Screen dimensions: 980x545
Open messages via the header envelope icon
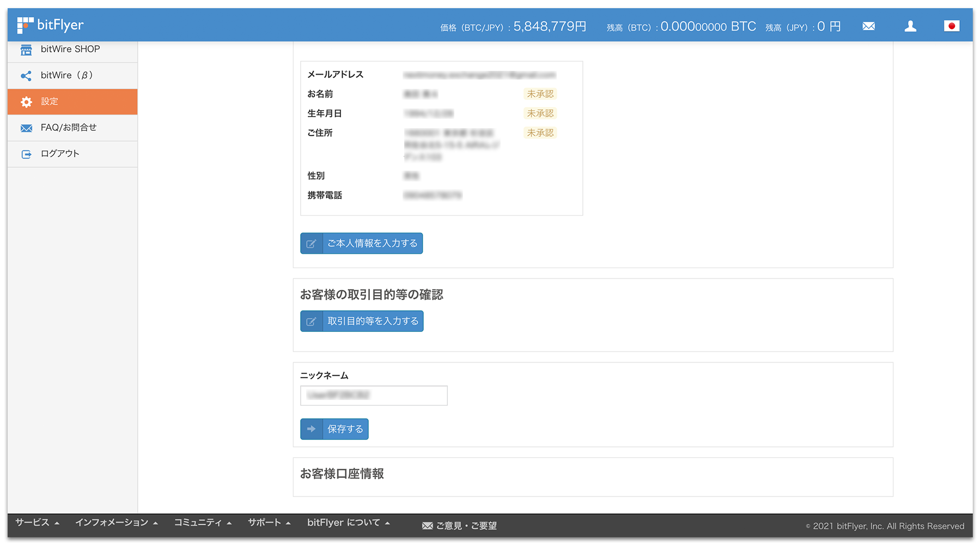[868, 26]
